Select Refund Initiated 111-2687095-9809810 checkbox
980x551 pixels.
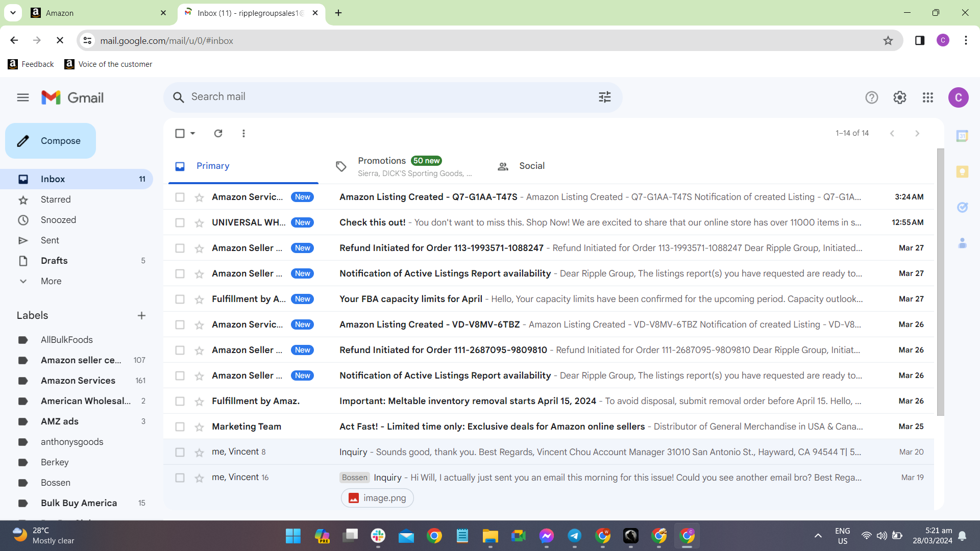180,350
